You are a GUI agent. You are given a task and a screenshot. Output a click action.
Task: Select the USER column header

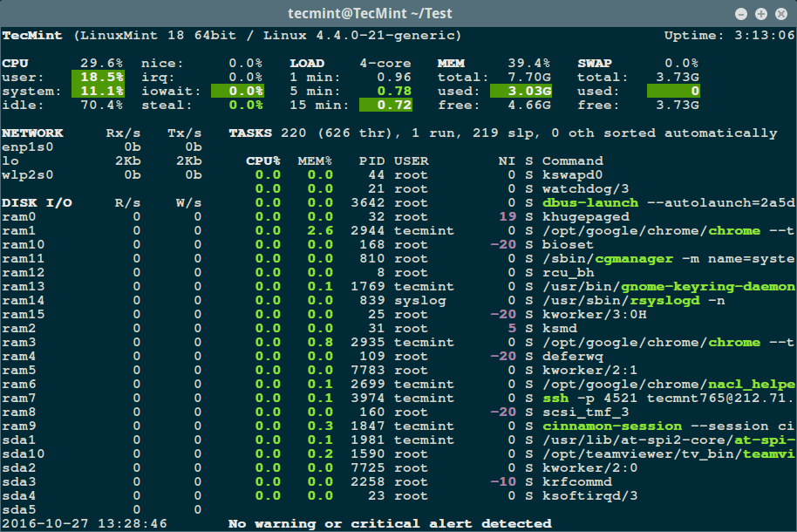tap(411, 160)
